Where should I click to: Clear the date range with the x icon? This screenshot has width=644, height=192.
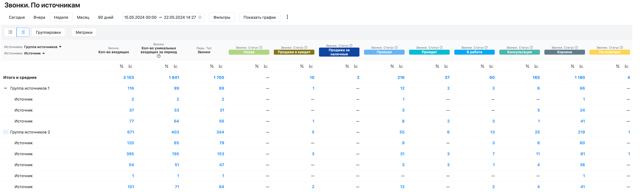tap(200, 17)
